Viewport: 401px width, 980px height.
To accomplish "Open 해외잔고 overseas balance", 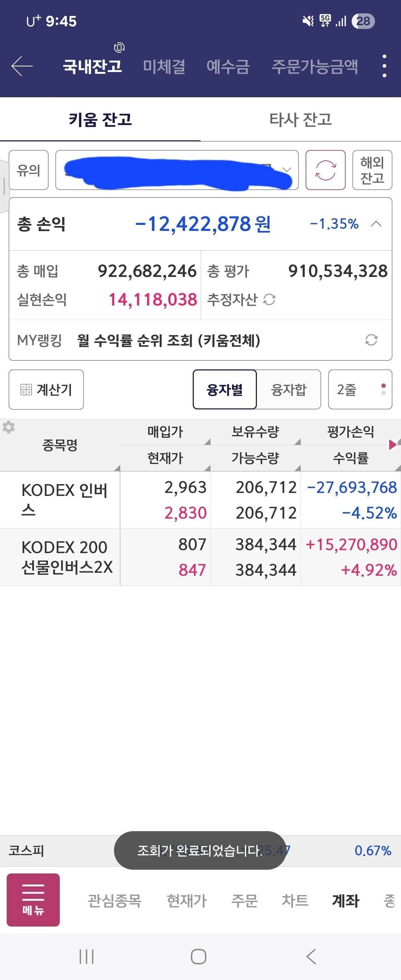I will pyautogui.click(x=372, y=170).
